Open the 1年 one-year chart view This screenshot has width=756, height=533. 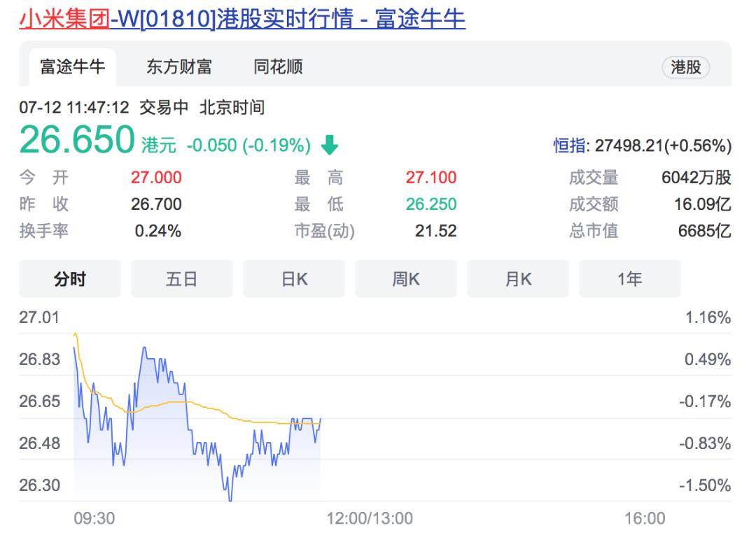(630, 278)
